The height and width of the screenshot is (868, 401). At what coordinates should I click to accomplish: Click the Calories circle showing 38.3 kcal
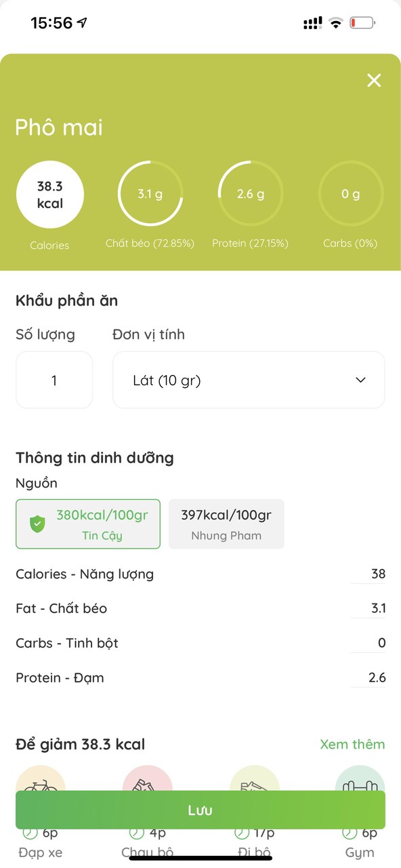pyautogui.click(x=50, y=194)
